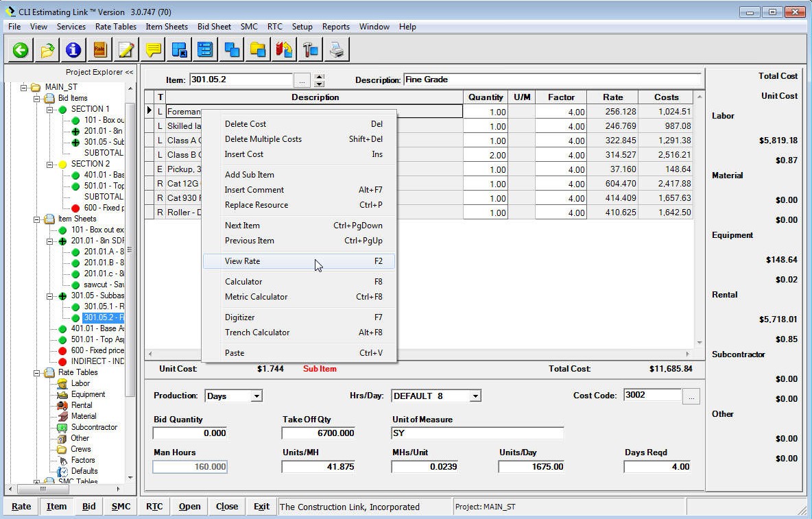Click the Equipment bulldozer icon in tree
The height and width of the screenshot is (519, 812).
pos(62,394)
